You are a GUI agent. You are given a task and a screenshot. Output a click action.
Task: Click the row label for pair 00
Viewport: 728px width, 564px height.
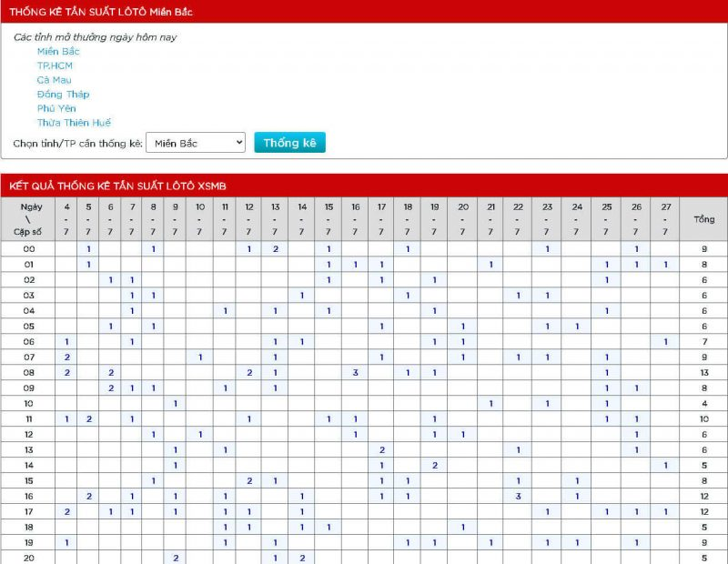pos(28,248)
